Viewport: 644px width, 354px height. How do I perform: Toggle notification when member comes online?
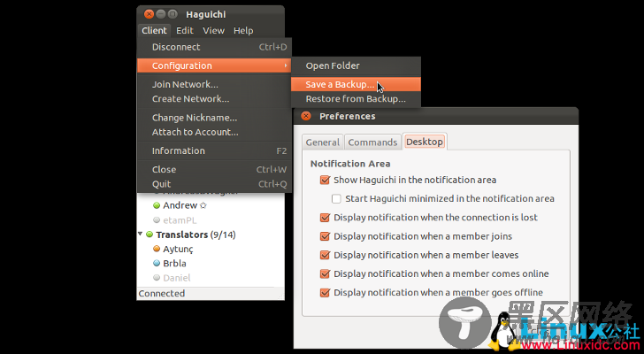pyautogui.click(x=325, y=274)
